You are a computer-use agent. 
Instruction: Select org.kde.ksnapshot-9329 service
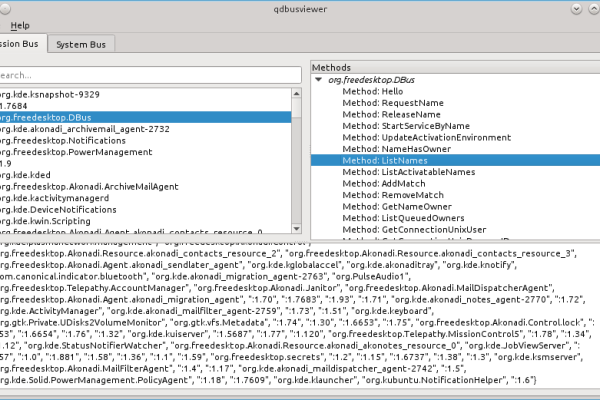click(145, 95)
